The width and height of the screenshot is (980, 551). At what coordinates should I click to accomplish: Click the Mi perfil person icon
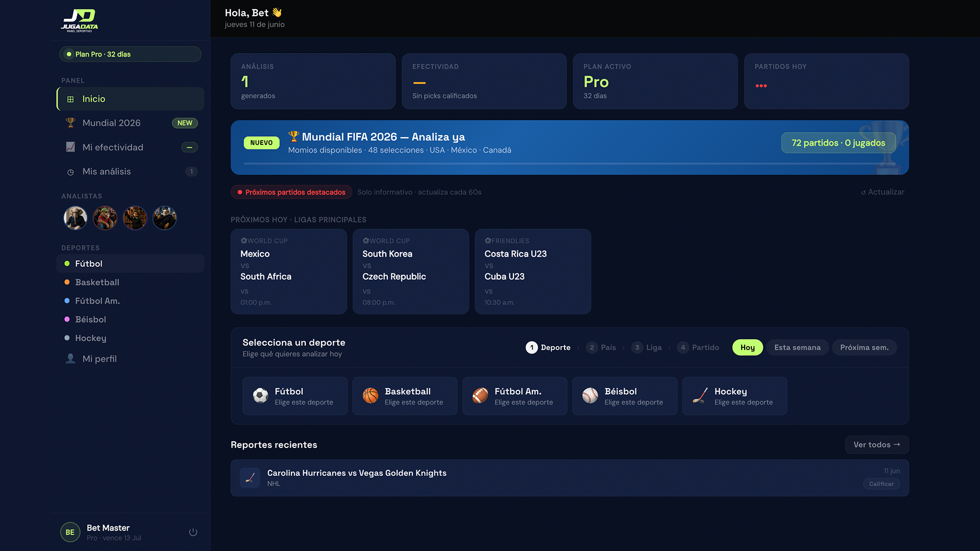point(70,359)
